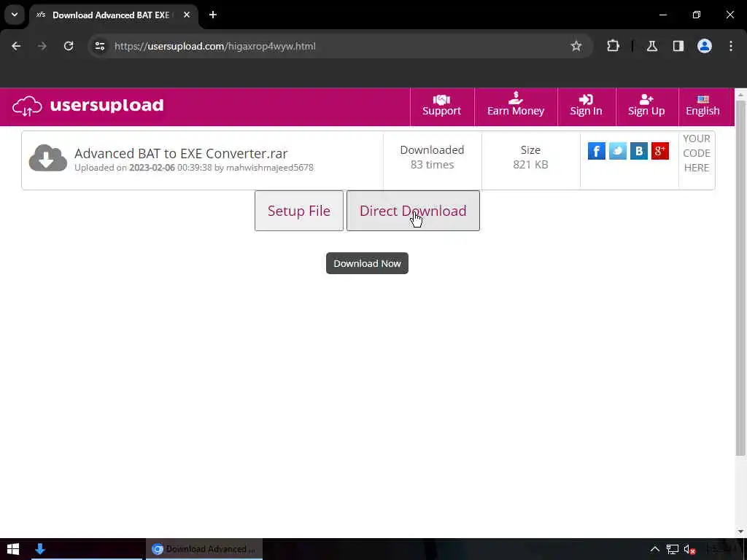
Task: Click the page vertical scrollbar
Action: pyautogui.click(x=740, y=276)
